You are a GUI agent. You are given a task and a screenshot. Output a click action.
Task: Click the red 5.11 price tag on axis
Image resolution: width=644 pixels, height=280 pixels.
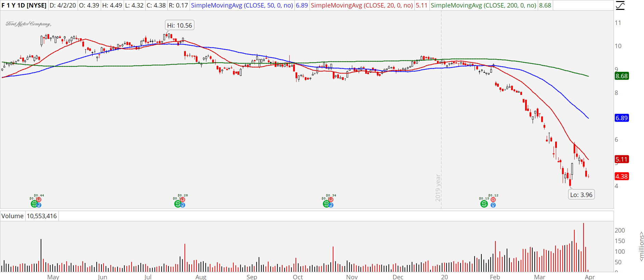pos(621,159)
